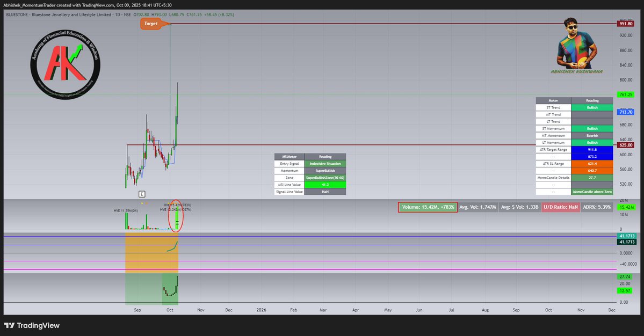The image size is (644, 336).
Task: Click the Meter header cell in the right table
Action: pos(553,100)
